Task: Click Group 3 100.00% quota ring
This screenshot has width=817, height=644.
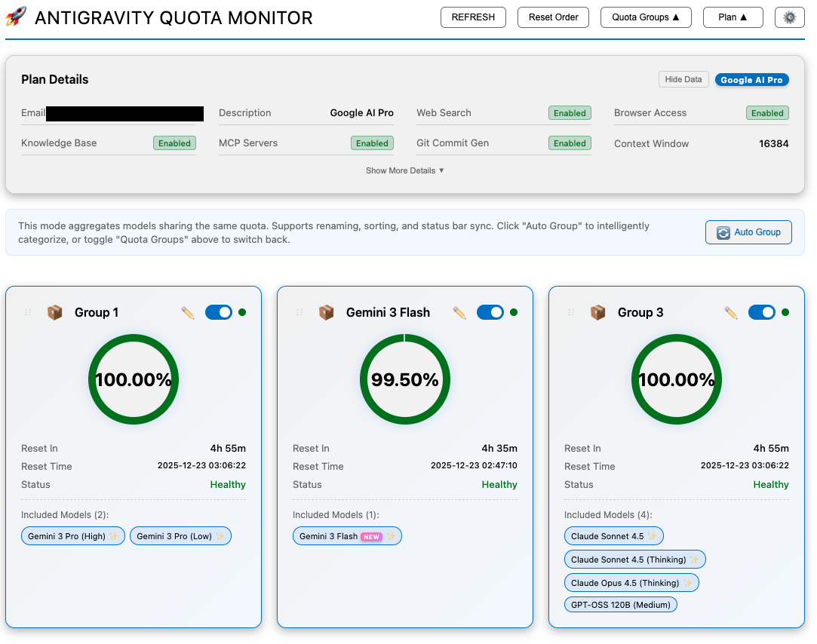Action: coord(677,379)
